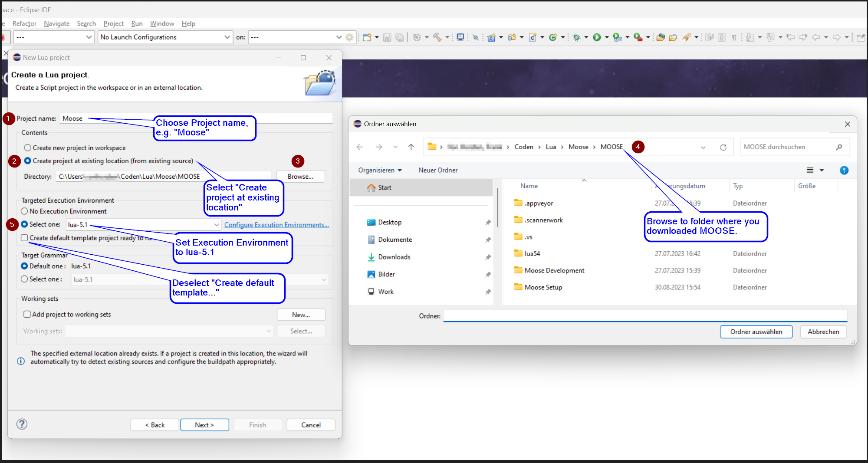Click the blue help icon in Ordner auswählen
This screenshot has width=868, height=463.
tap(844, 170)
